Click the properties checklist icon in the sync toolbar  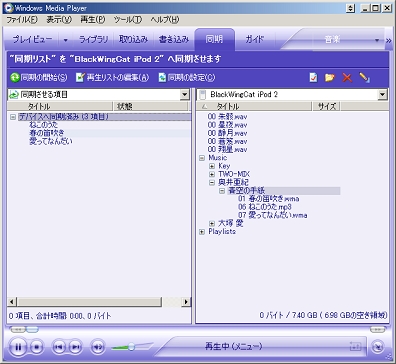[x=313, y=78]
